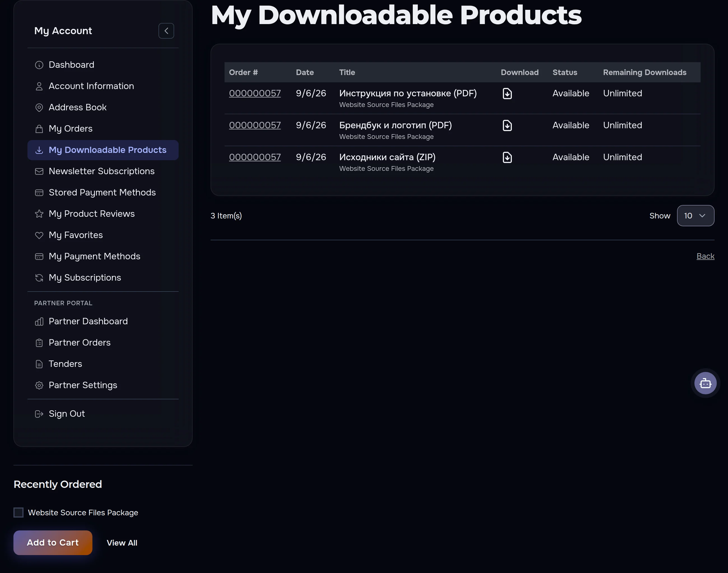Collapse the My Account sidebar panel
This screenshot has width=728, height=573.
click(x=166, y=31)
